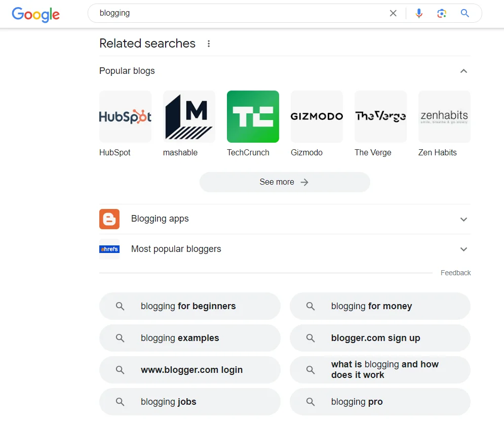
Task: Open the three-dot menu beside Related searches
Action: coord(209,44)
